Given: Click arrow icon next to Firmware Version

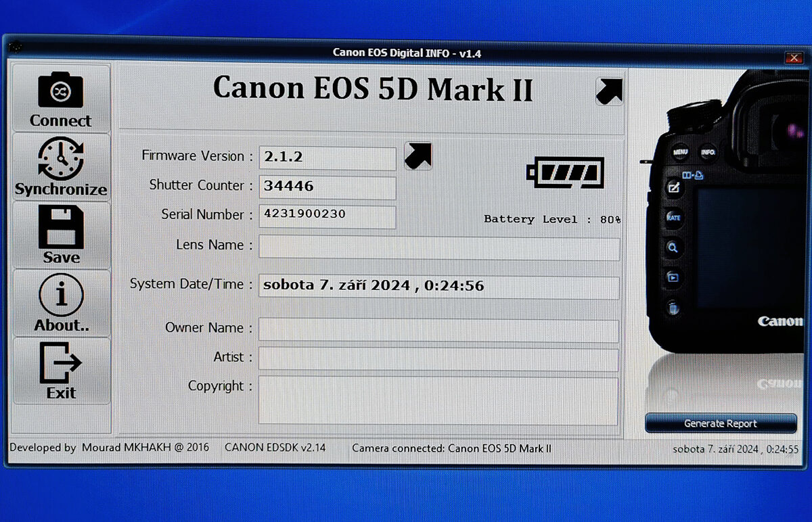Looking at the screenshot, I should [x=418, y=156].
